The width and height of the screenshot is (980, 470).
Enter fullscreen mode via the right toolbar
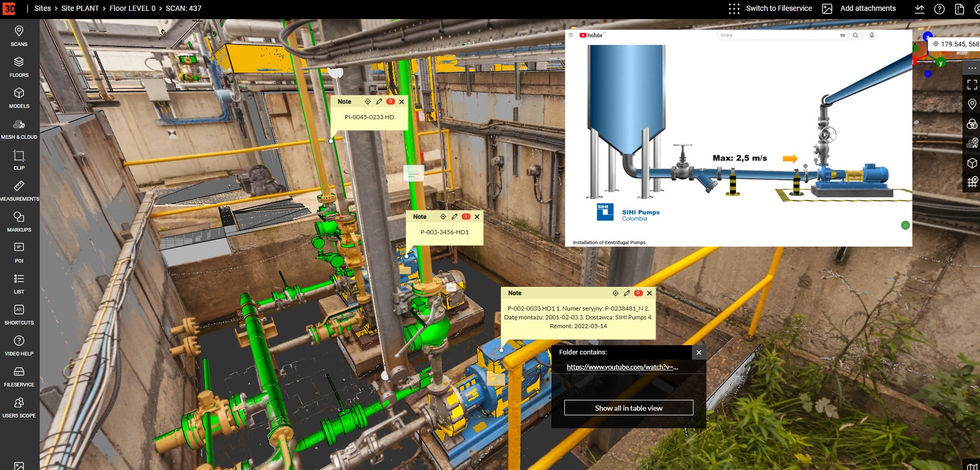[x=973, y=85]
